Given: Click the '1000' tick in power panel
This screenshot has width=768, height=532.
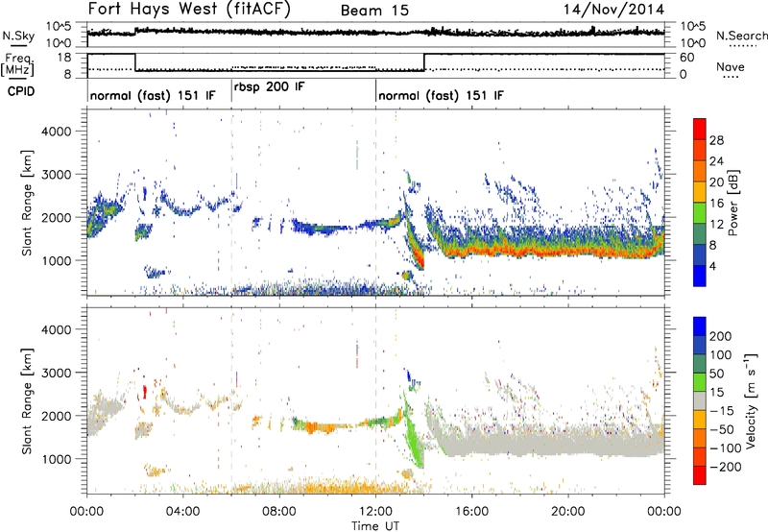Looking at the screenshot, I should tap(57, 260).
